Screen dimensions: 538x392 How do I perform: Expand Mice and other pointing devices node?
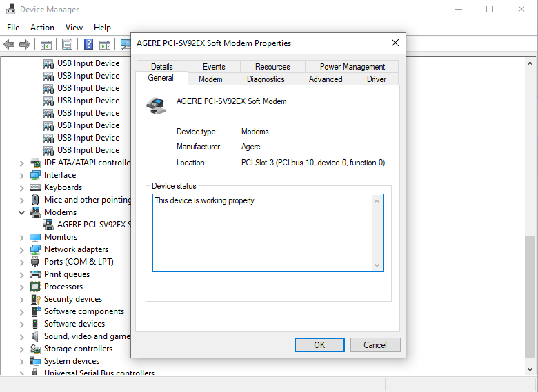coord(21,200)
